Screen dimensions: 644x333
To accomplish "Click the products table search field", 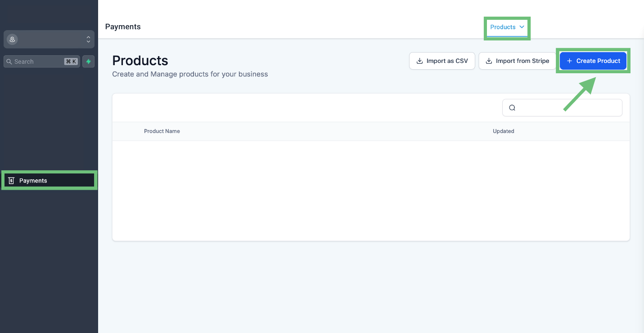I will click(x=562, y=107).
